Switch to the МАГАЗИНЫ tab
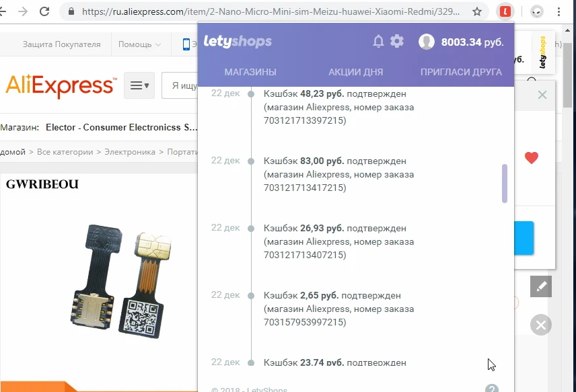 250,72
